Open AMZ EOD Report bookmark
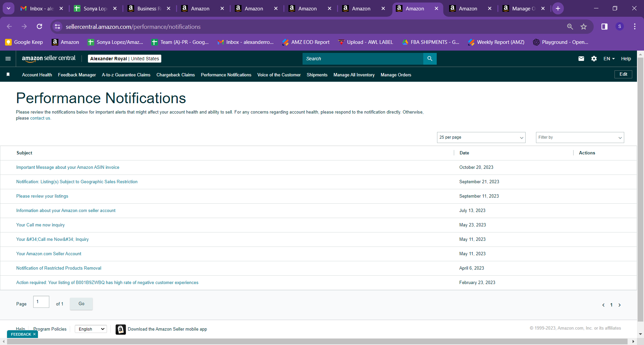Screen dimensions: 644x345 pyautogui.click(x=306, y=42)
